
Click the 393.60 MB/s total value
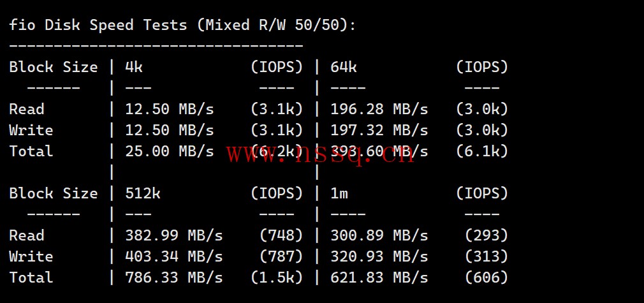[379, 151]
